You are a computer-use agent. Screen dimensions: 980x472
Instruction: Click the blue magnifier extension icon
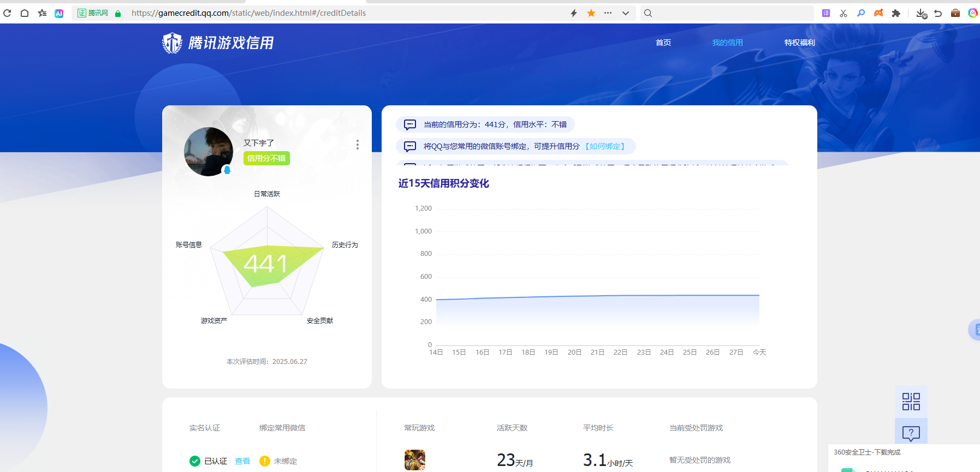click(861, 13)
